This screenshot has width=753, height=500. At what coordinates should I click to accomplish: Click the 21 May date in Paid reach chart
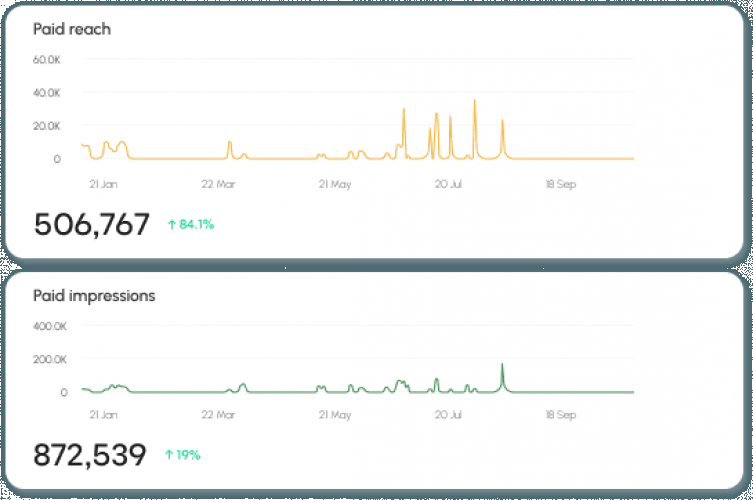335,184
